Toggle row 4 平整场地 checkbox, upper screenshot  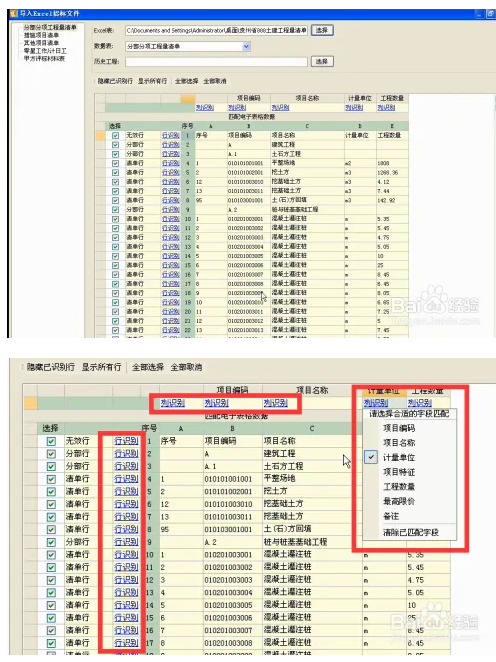(x=115, y=163)
